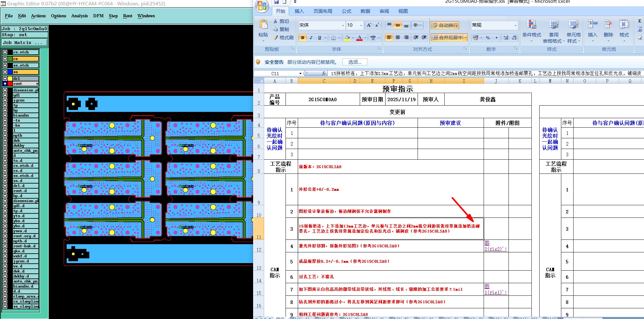
Task: Click the Comma Style icon
Action: [496, 38]
